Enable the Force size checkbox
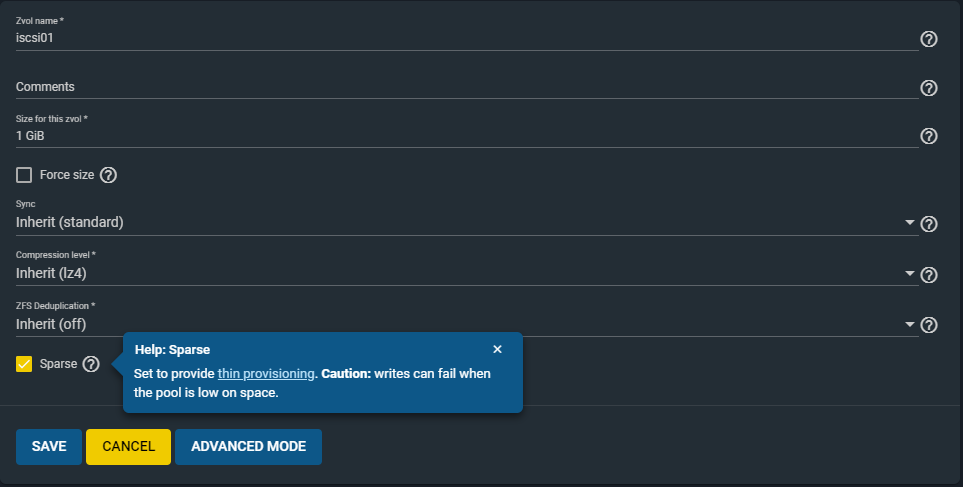 (24, 175)
